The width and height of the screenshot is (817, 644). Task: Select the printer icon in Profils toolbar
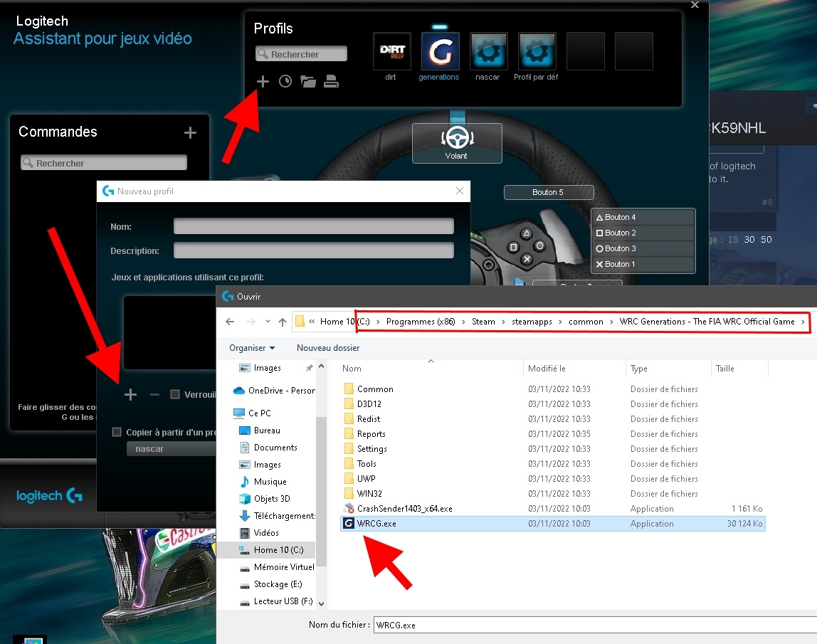331,81
